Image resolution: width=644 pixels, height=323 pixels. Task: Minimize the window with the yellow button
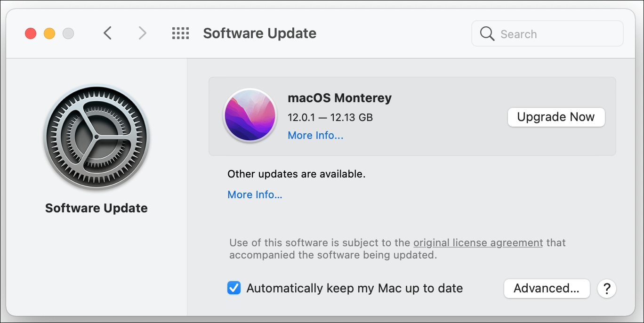click(x=49, y=33)
